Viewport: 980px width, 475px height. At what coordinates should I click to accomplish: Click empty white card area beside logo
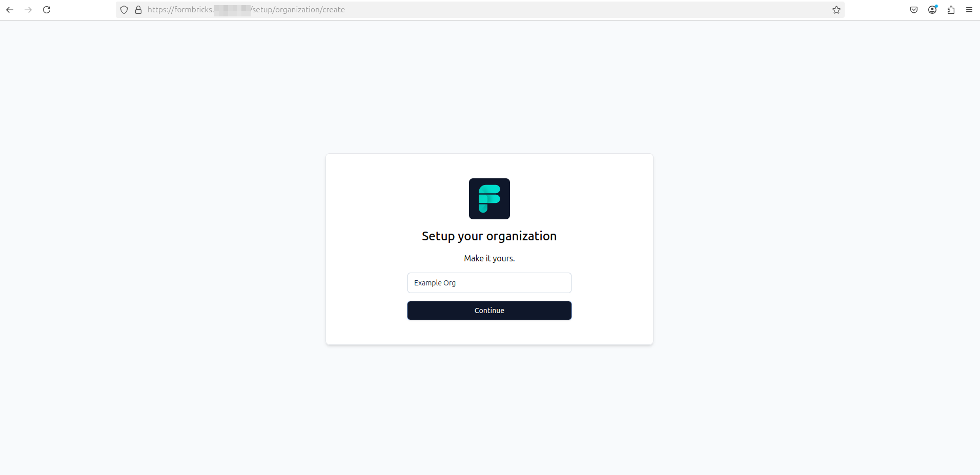[390, 199]
